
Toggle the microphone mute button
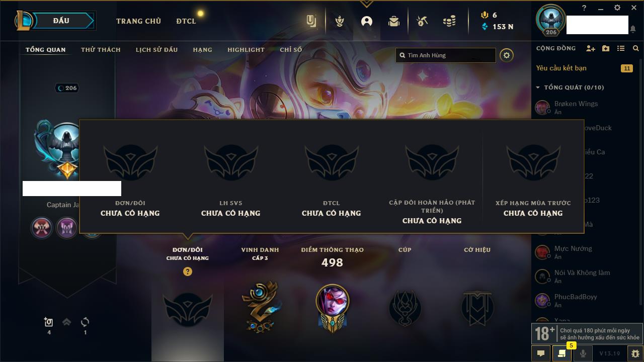click(x=583, y=353)
